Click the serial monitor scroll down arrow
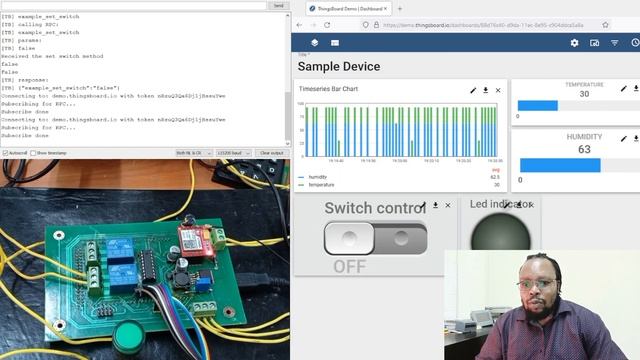This screenshot has width=640, height=360. click(x=288, y=144)
